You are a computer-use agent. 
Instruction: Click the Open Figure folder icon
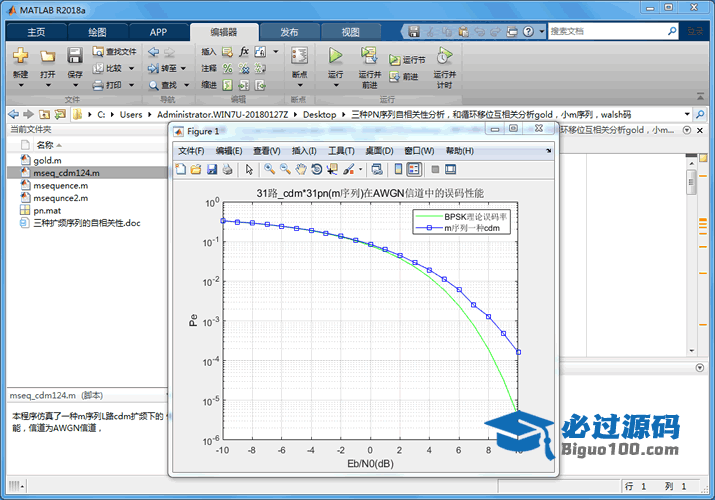coord(196,169)
